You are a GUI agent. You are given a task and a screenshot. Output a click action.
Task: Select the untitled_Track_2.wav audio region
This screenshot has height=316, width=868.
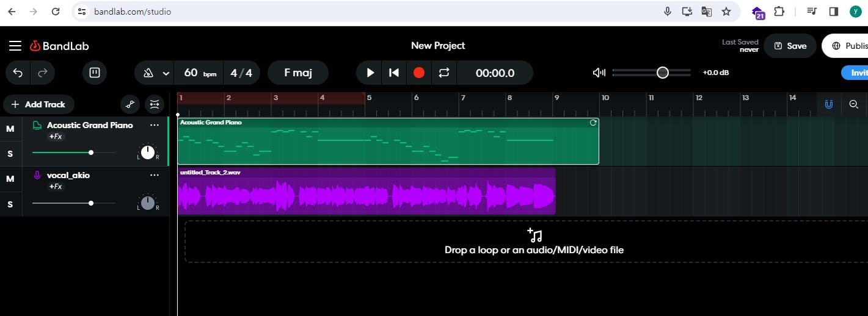[x=367, y=191]
